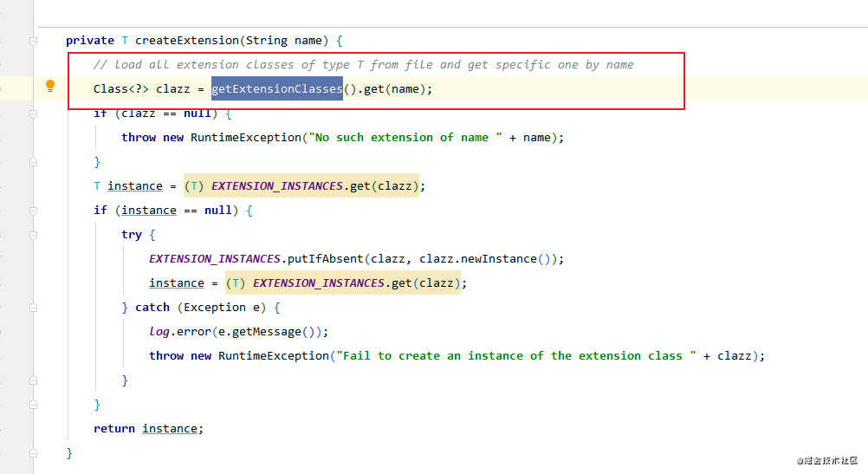Toggle fold marker on 'if (instance == null)' line
Image resolution: width=868 pixels, height=474 pixels.
(x=33, y=211)
